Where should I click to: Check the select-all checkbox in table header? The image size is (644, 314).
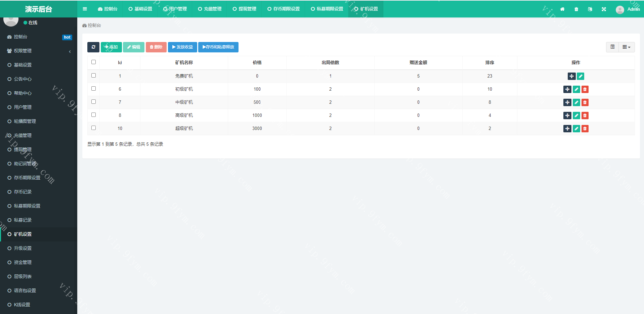coord(93,62)
